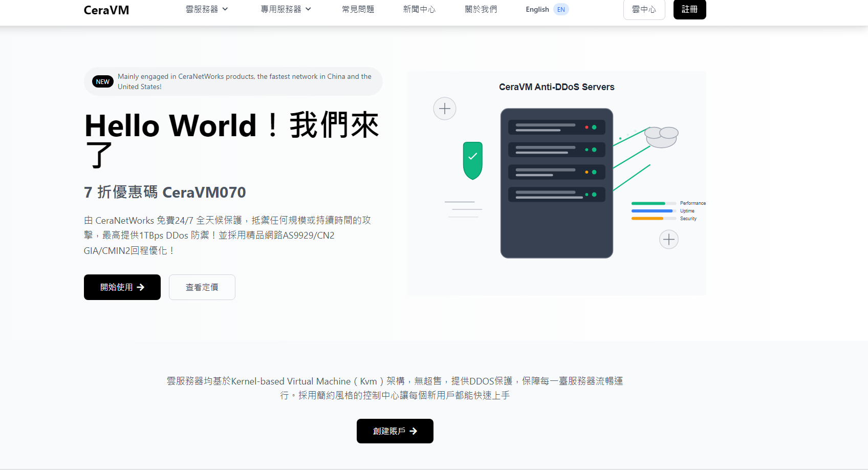This screenshot has width=868, height=470.
Task: Click the plus circle near the shield
Action: (445, 109)
